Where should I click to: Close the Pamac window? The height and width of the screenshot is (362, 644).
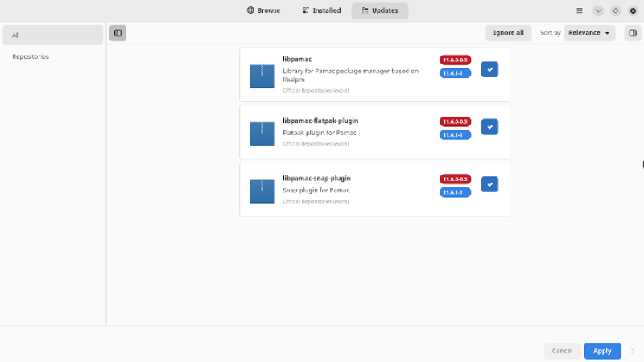(x=633, y=10)
